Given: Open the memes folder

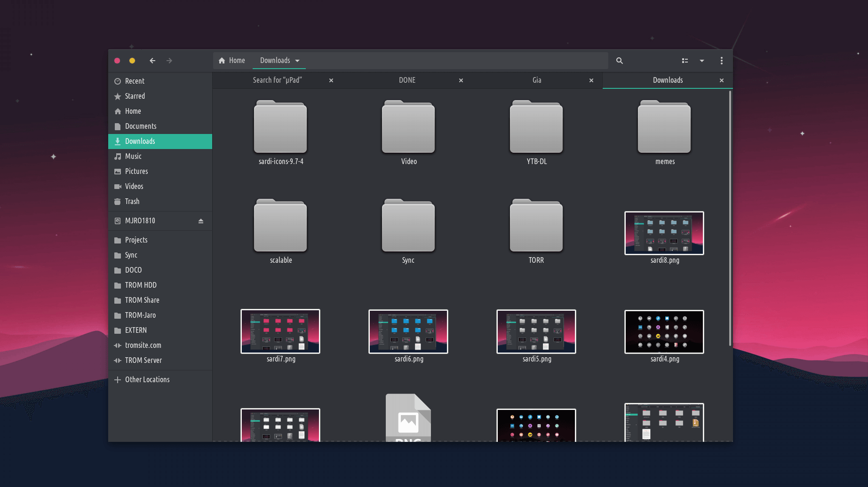Looking at the screenshot, I should click(x=664, y=128).
